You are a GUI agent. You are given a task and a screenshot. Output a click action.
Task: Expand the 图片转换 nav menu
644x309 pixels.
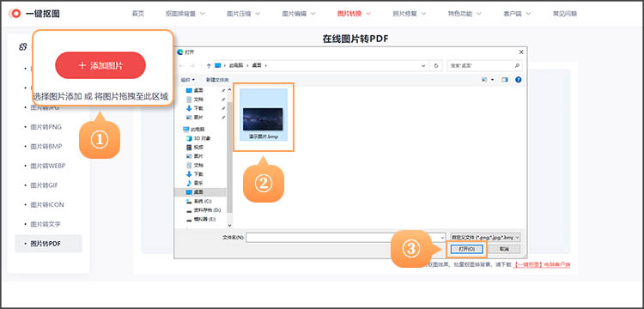click(x=354, y=14)
